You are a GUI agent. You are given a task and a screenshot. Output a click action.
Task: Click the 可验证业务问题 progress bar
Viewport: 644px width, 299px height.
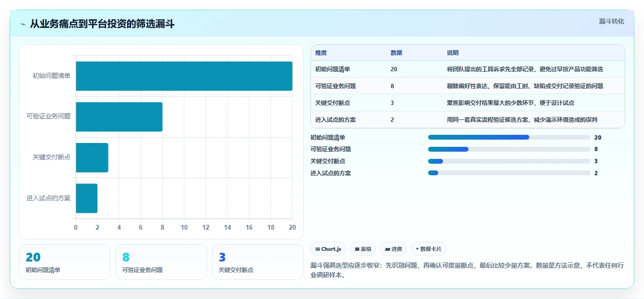[509, 149]
